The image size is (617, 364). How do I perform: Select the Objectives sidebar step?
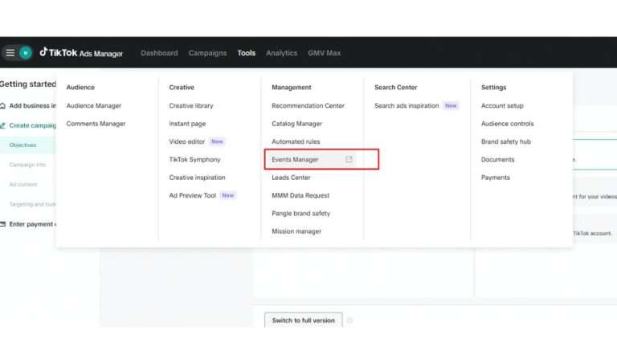pos(22,145)
